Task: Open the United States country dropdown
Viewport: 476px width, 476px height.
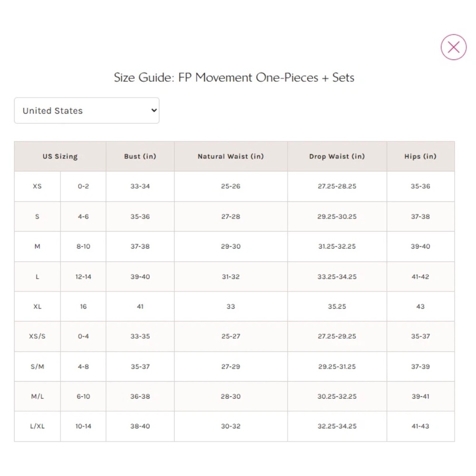Action: [x=87, y=110]
